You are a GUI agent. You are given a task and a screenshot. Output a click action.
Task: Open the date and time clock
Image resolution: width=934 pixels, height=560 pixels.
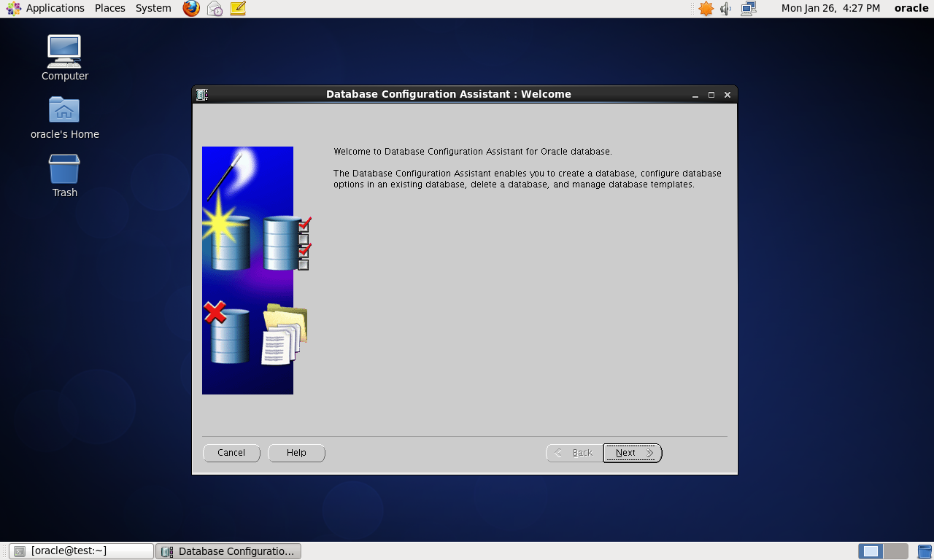tap(830, 8)
